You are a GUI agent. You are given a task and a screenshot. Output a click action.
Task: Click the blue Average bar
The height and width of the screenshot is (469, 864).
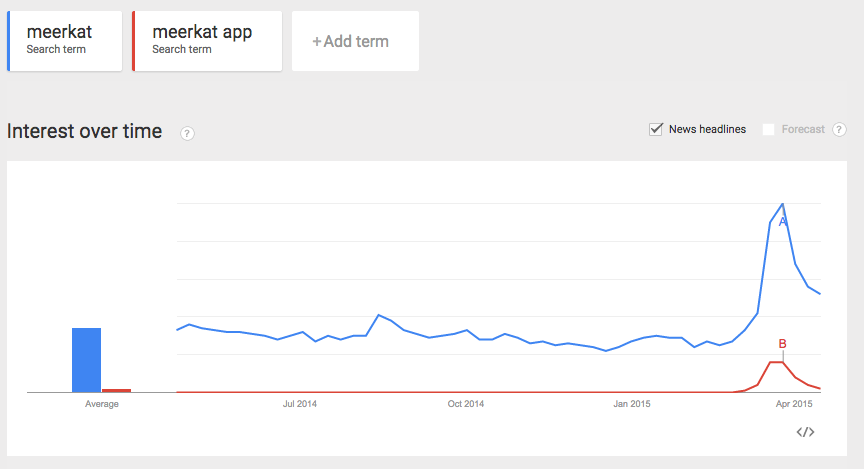pos(87,360)
